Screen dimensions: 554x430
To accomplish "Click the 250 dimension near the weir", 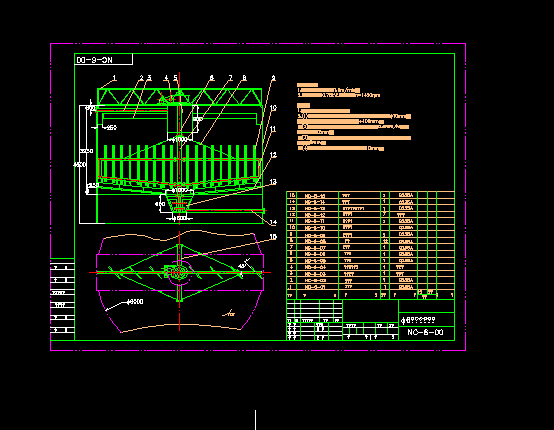I will (111, 128).
